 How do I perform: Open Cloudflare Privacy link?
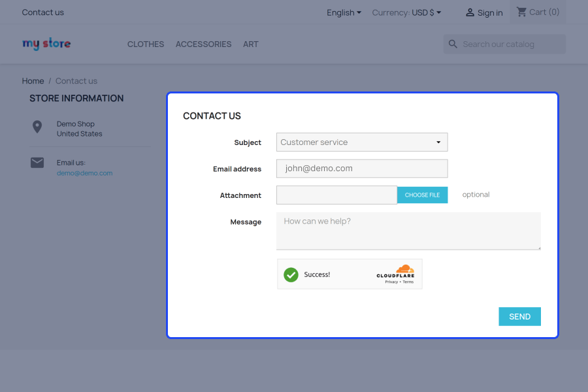click(391, 282)
